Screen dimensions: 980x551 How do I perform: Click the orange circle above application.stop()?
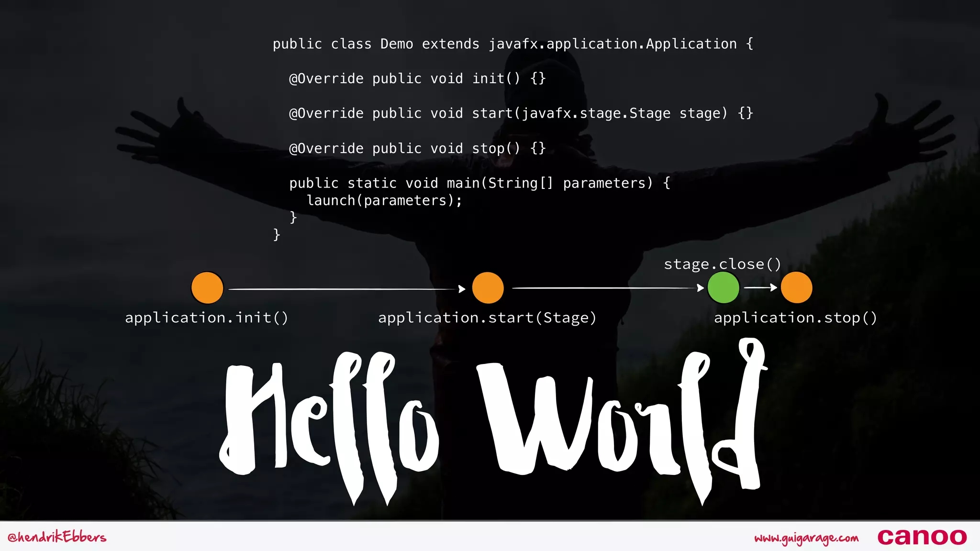pos(796,287)
